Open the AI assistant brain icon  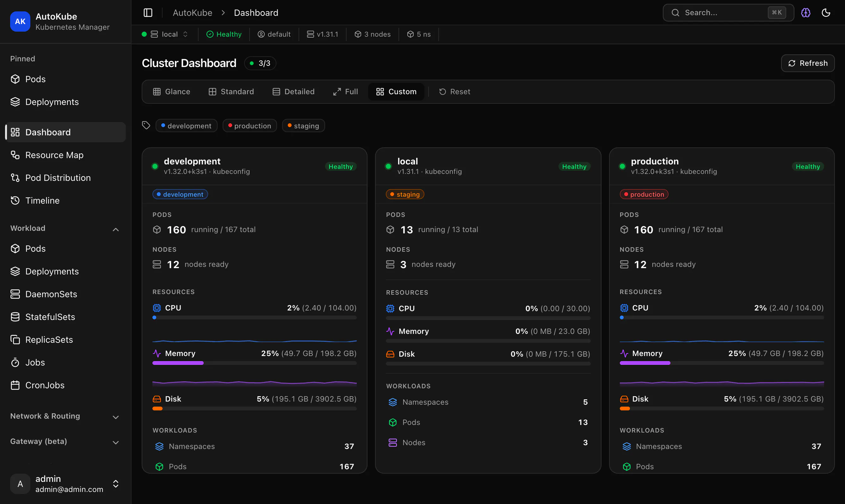tap(805, 13)
